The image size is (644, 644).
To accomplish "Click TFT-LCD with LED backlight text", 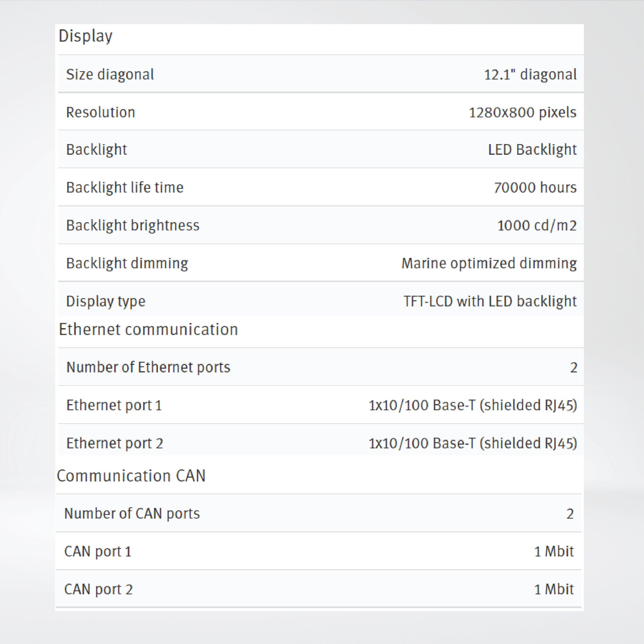I will pos(490,301).
